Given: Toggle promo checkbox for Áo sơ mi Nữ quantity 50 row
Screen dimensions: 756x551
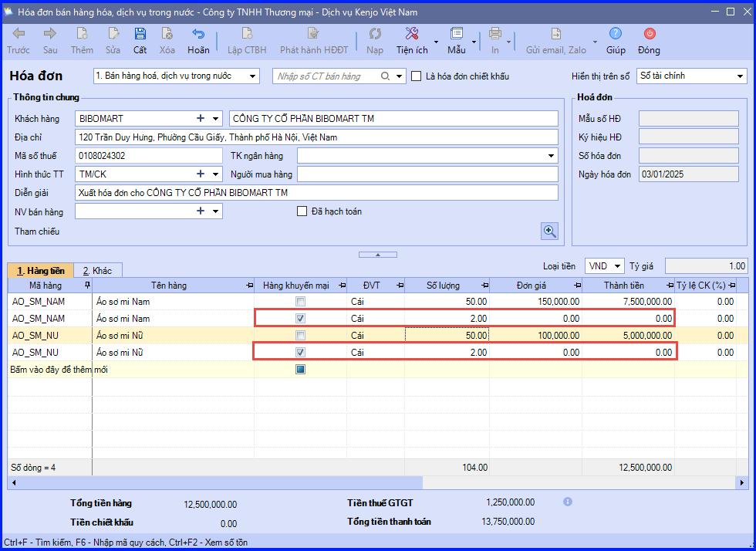Looking at the screenshot, I should [300, 336].
